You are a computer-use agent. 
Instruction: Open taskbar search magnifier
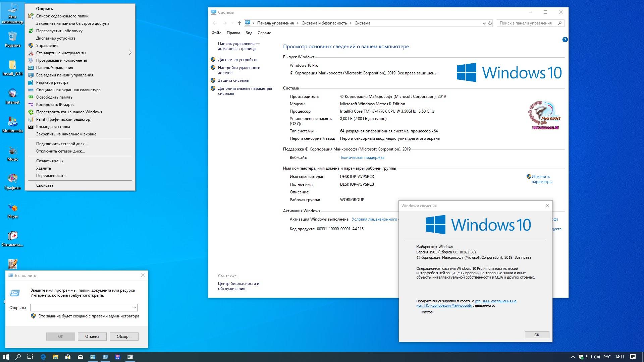(18, 357)
